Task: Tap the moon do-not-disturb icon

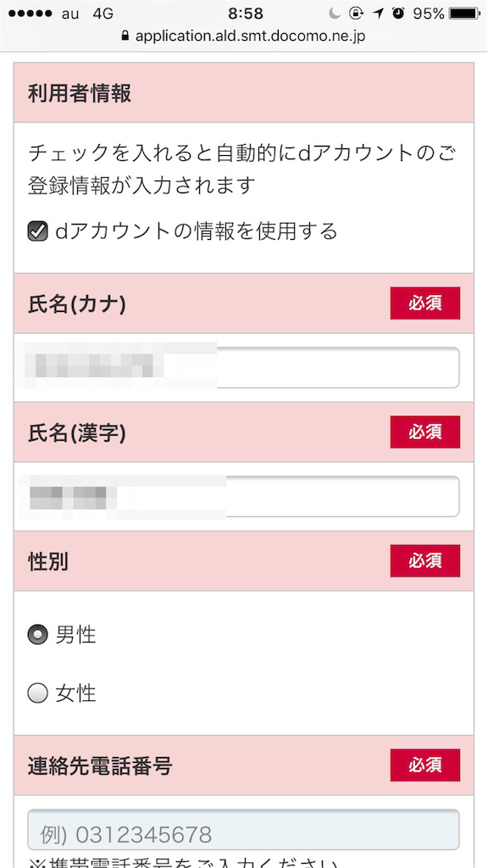Action: click(335, 14)
